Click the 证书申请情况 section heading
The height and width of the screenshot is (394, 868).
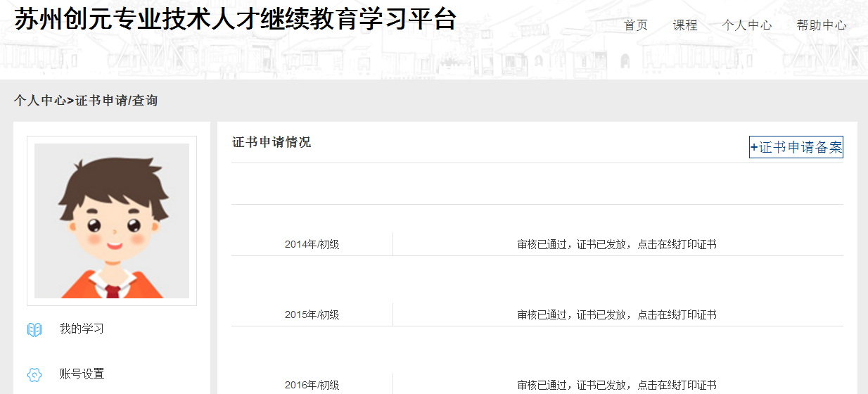point(272,142)
